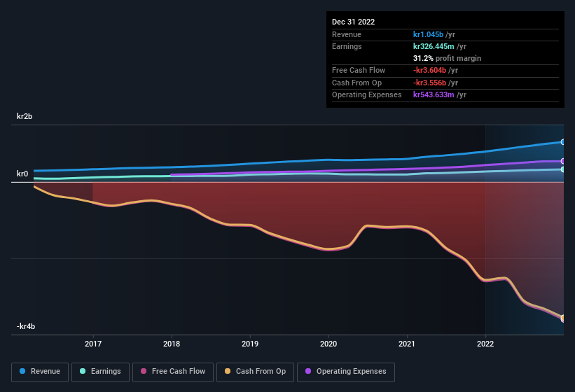Select the 2017 x-axis label
This screenshot has width=575, height=392.
tap(93, 344)
